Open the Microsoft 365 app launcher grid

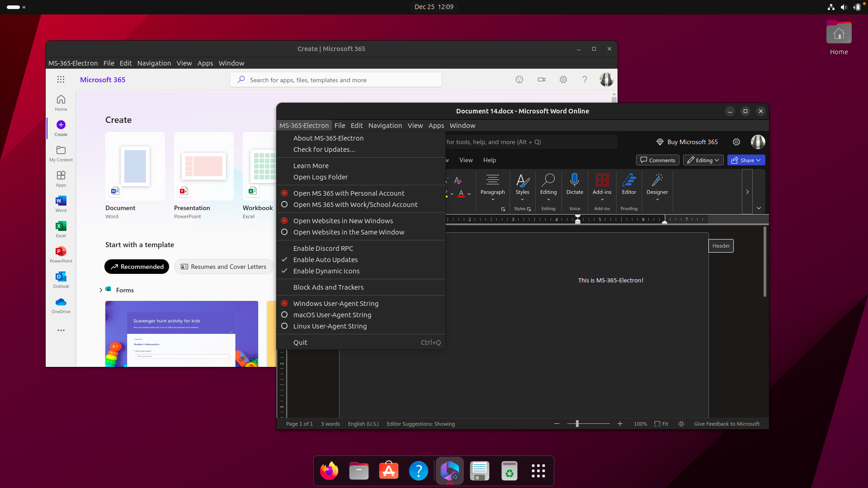point(61,79)
